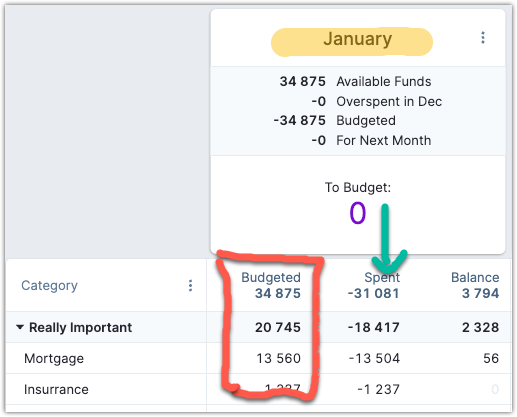Screen dimensions: 517x417
Task: Click the Insurrance balance value 0
Action: pyautogui.click(x=495, y=389)
